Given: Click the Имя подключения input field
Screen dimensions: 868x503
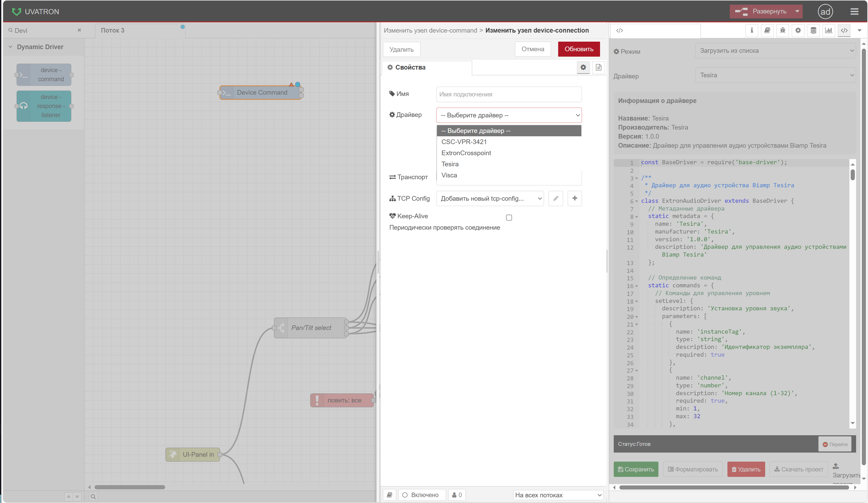Looking at the screenshot, I should click(x=509, y=94).
